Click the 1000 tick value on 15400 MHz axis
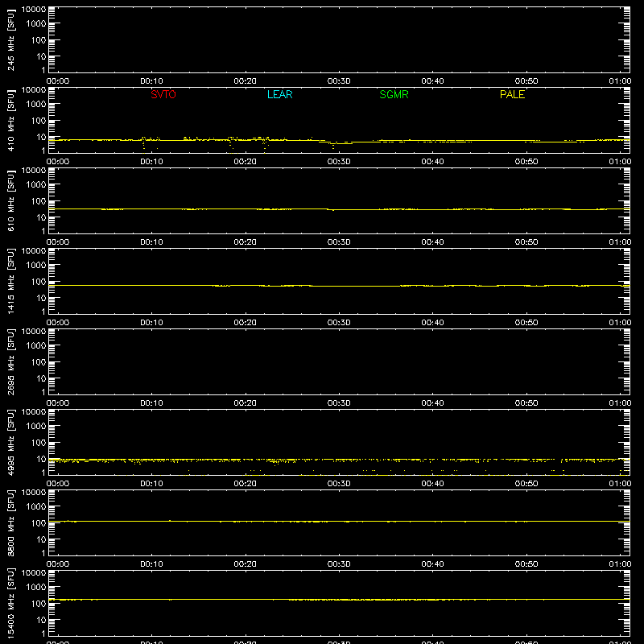Screen dimensions: 644x644 [x=36, y=587]
